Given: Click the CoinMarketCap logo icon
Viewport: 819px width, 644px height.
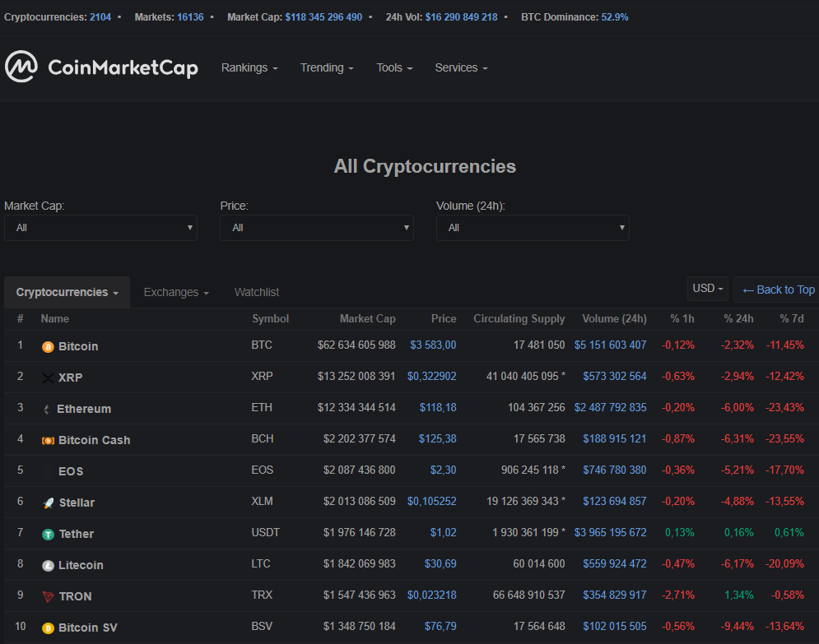Looking at the screenshot, I should (x=21, y=67).
